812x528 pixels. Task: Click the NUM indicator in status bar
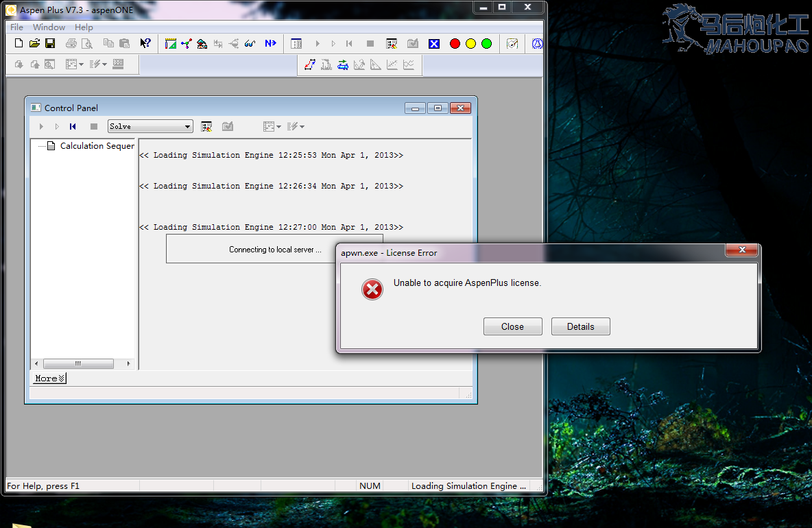coord(370,485)
